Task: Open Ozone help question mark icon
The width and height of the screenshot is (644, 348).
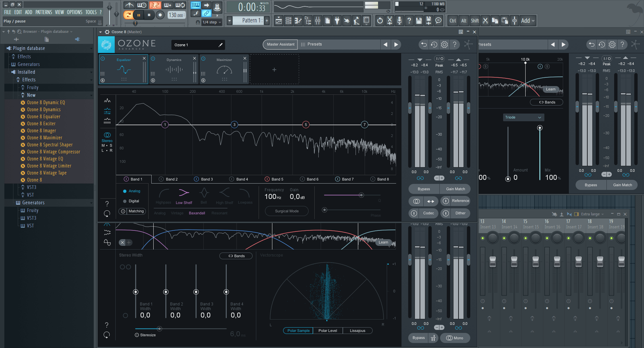Action: coord(454,45)
